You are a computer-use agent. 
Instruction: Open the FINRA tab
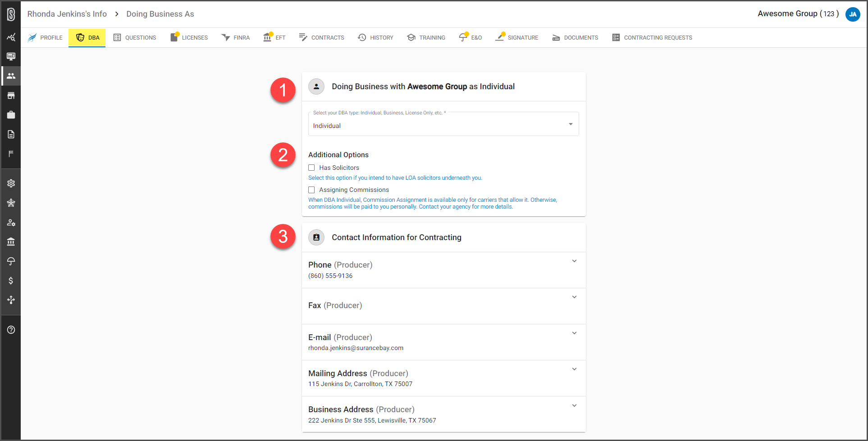235,38
